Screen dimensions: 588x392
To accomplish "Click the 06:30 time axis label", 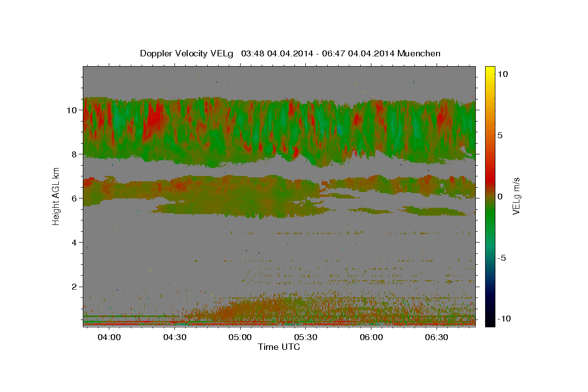I will click(x=437, y=338).
